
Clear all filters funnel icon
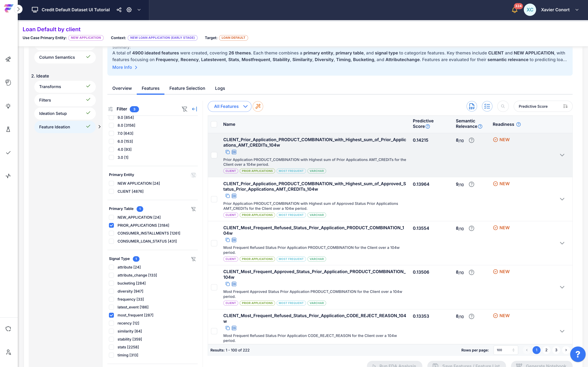tap(185, 109)
